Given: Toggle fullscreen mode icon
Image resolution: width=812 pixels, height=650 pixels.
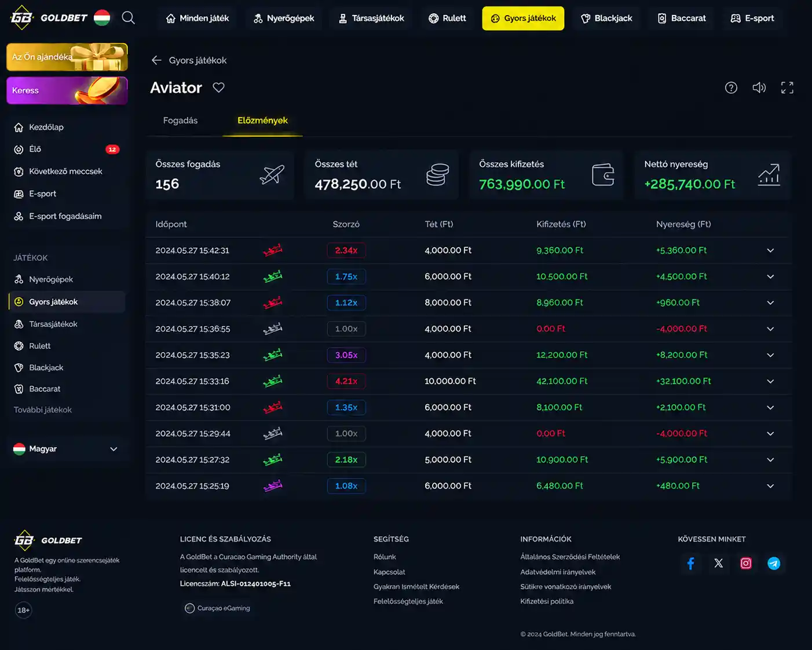Looking at the screenshot, I should tap(787, 87).
